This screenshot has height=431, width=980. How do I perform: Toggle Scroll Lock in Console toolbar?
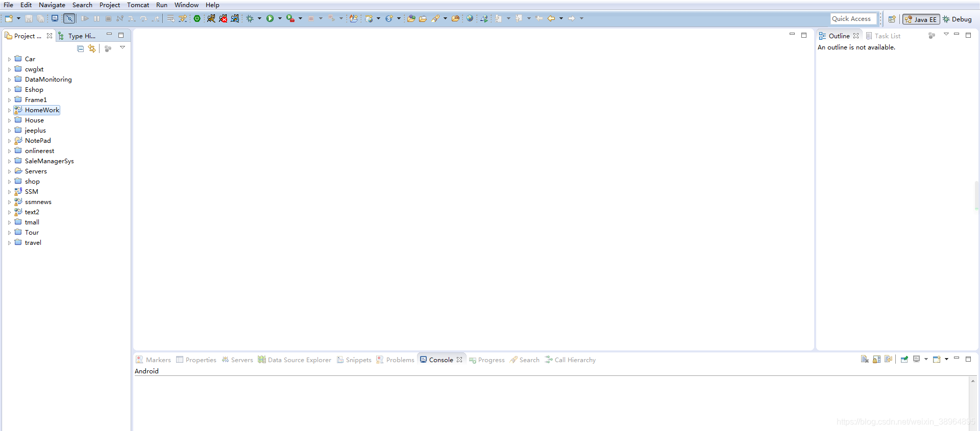click(877, 359)
